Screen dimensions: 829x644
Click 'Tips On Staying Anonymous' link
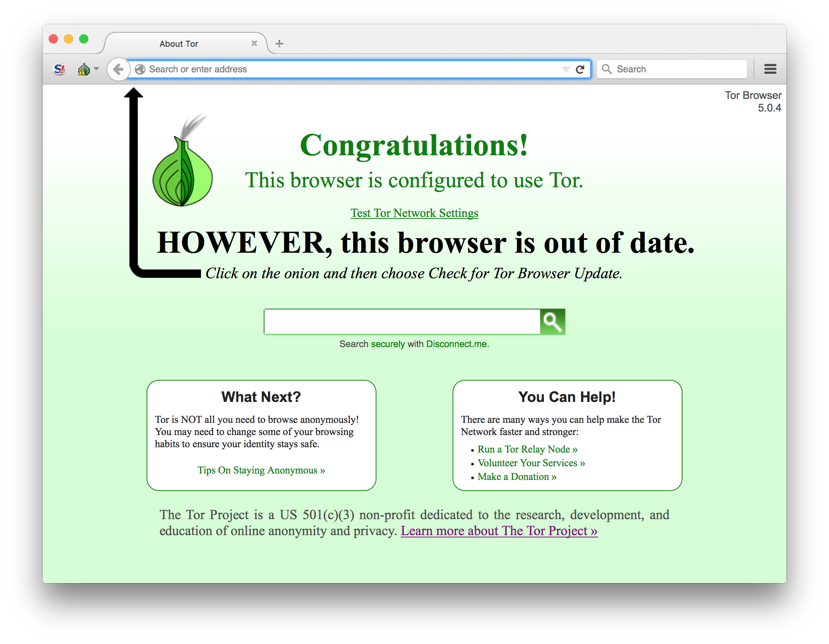(263, 470)
